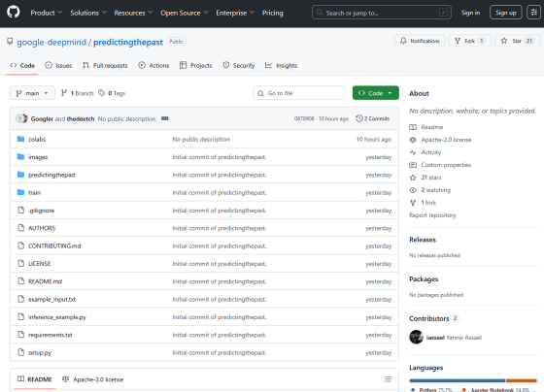Click the eye icon next to 2 watching
The height and width of the screenshot is (392, 544).
[413, 190]
